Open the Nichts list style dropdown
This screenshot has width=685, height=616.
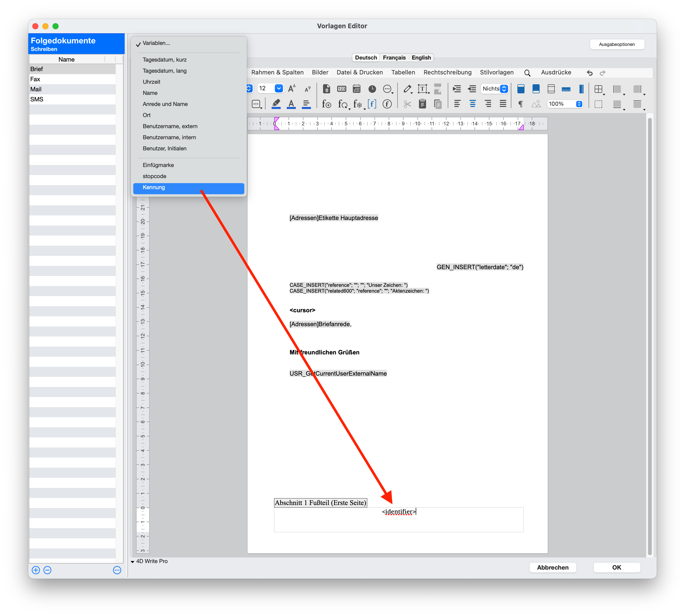click(x=504, y=89)
